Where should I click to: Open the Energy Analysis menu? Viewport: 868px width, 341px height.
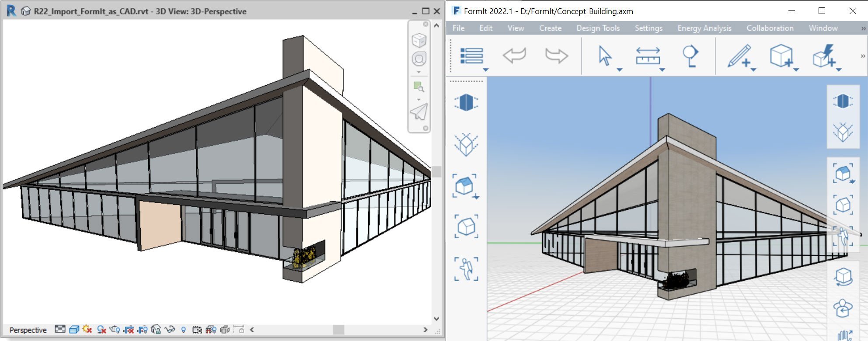coord(704,28)
